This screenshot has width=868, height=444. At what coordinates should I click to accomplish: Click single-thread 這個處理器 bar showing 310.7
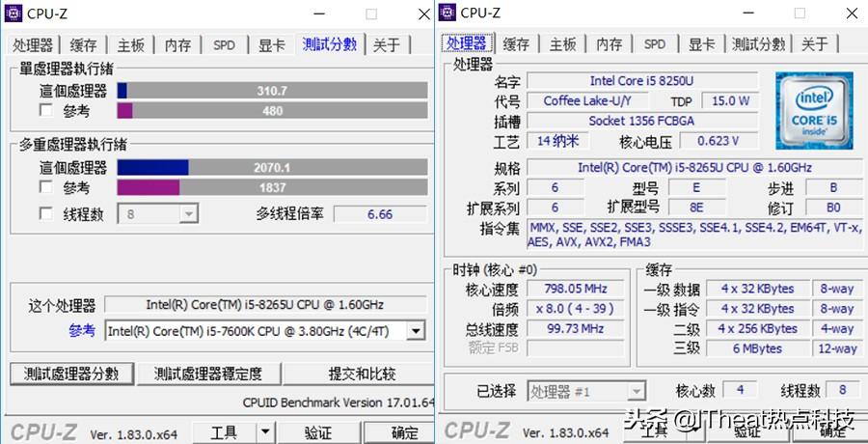point(272,91)
